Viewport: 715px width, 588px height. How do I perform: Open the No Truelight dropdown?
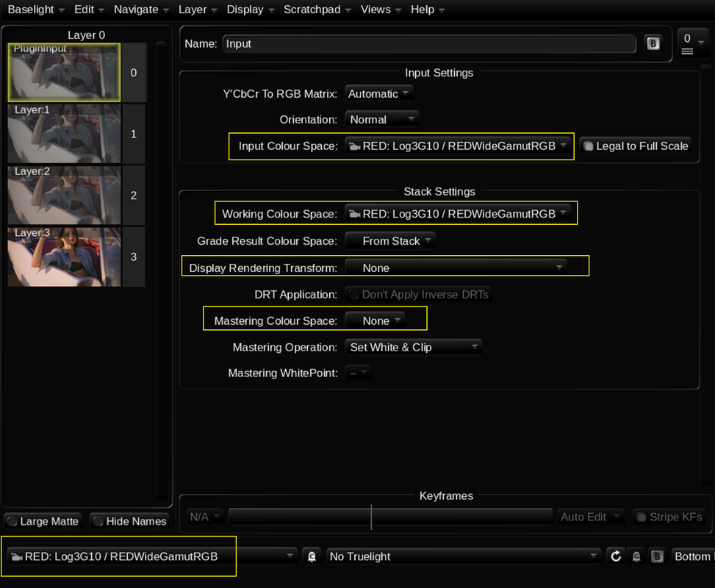pos(463,556)
